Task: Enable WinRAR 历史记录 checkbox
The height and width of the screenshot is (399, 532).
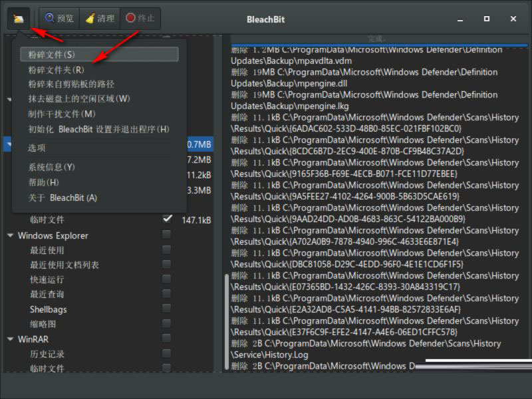Action: tap(167, 354)
